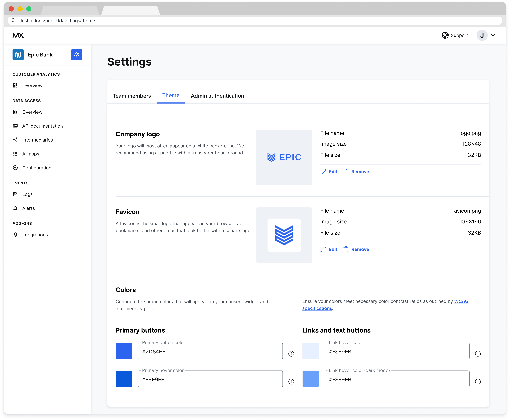Click the Support lifebuoy icon

(445, 35)
